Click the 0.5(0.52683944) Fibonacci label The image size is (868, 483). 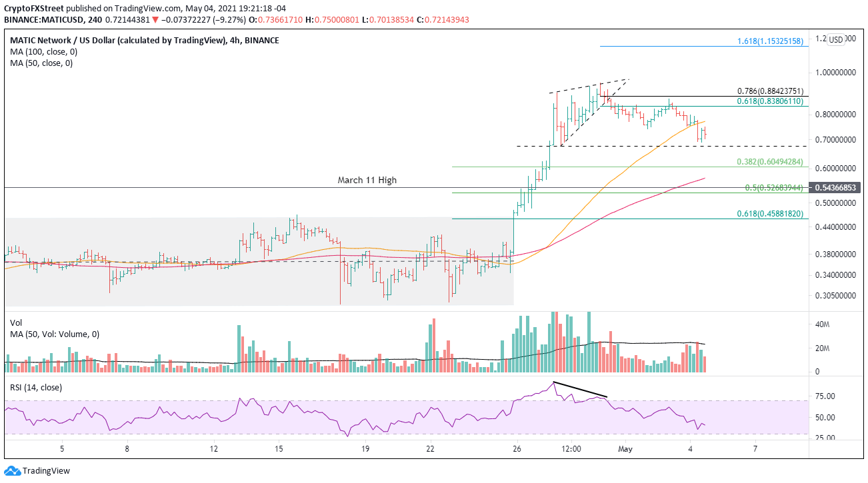(x=775, y=188)
